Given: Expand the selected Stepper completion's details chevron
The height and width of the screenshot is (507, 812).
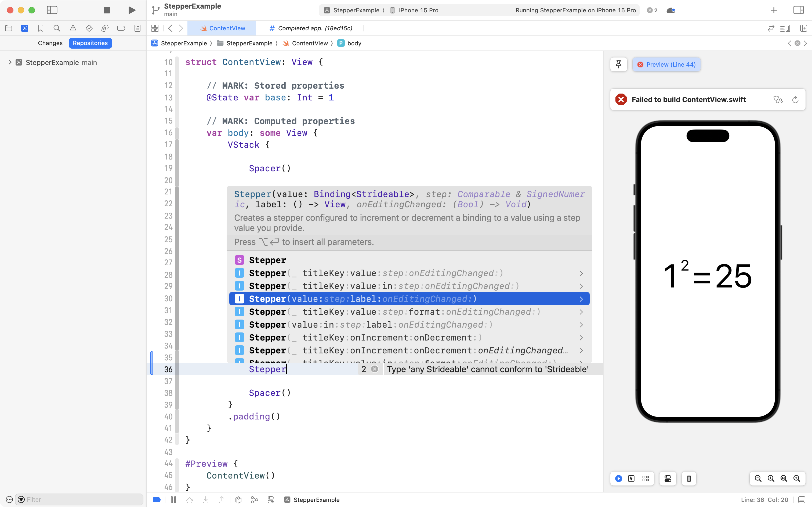Looking at the screenshot, I should pyautogui.click(x=581, y=299).
